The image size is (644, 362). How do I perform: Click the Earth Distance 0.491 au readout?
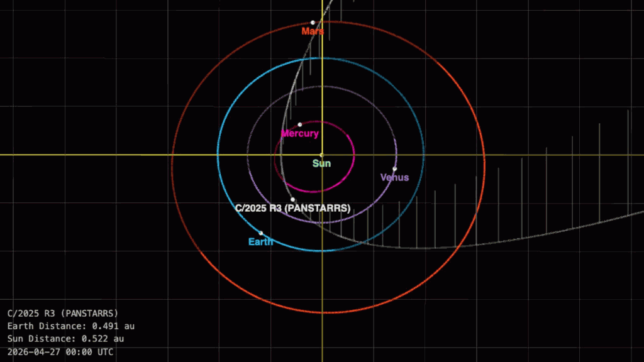[70, 326]
